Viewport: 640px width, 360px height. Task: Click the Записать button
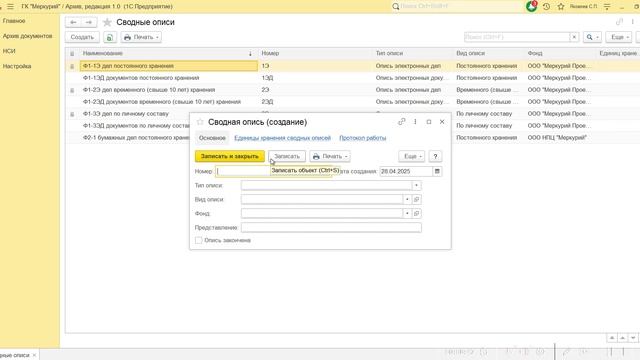click(x=287, y=156)
